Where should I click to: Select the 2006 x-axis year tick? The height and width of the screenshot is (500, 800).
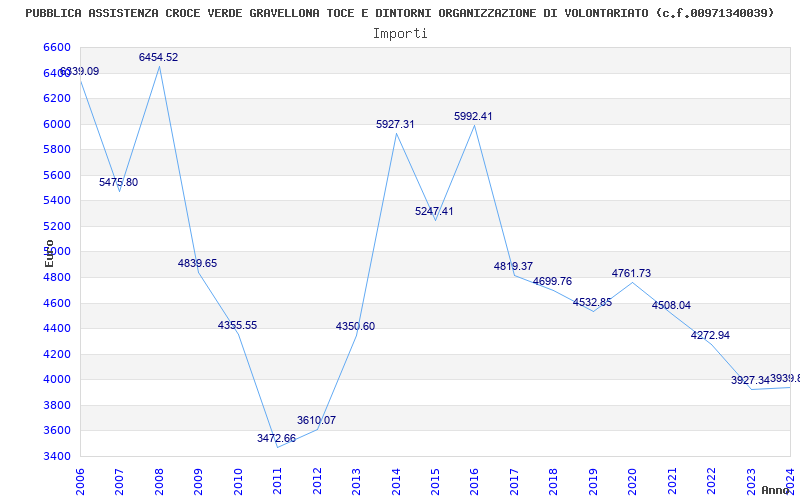coord(80,481)
